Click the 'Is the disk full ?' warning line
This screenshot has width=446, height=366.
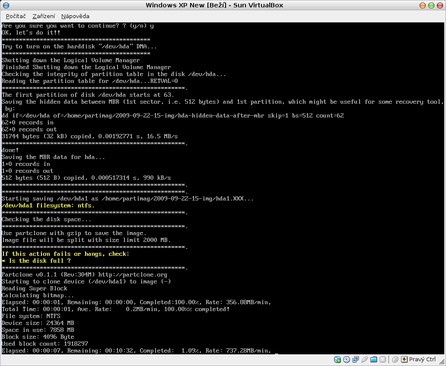[36, 261]
